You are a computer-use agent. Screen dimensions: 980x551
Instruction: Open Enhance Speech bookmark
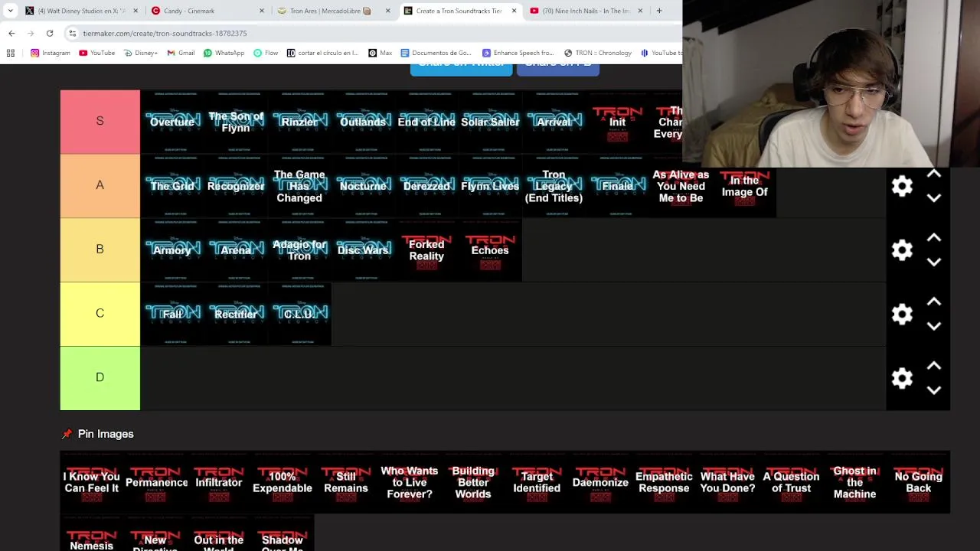coord(518,53)
